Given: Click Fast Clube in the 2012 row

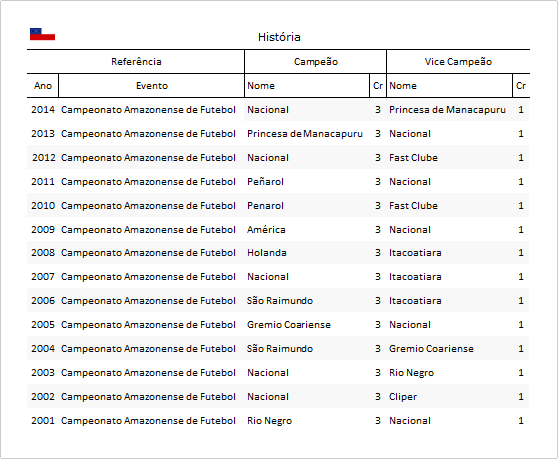Looking at the screenshot, I should (413, 158).
